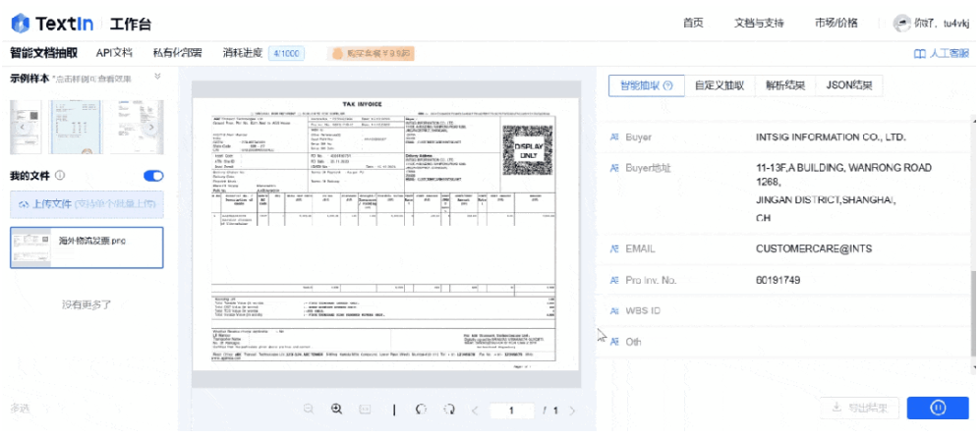
Task: Switch to the 解析结果 tab
Action: point(785,85)
